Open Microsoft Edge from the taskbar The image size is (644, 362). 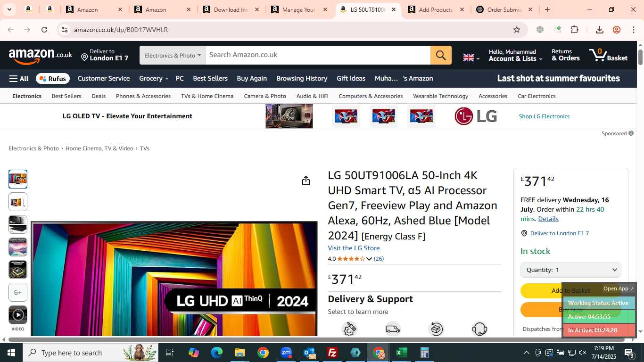tap(217, 353)
